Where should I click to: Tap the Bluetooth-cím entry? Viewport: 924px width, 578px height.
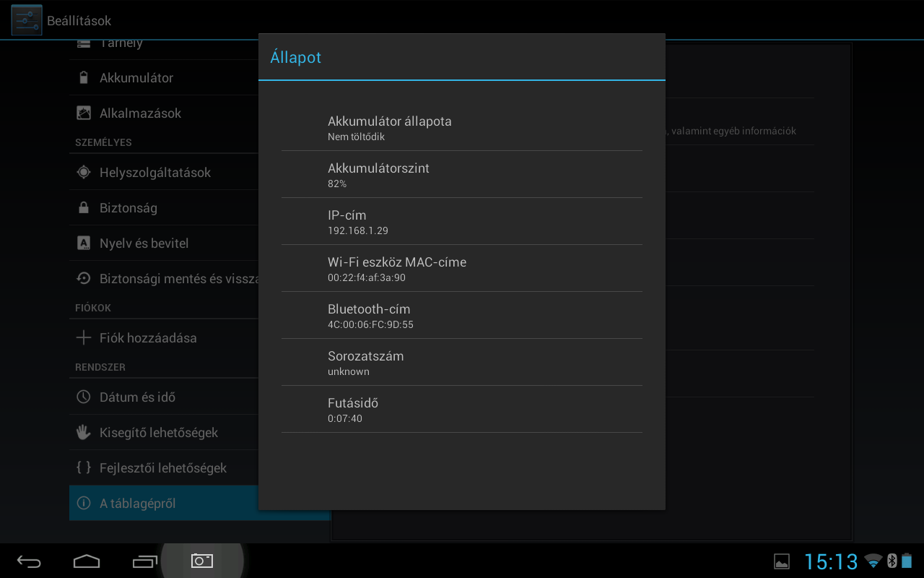[x=462, y=316]
